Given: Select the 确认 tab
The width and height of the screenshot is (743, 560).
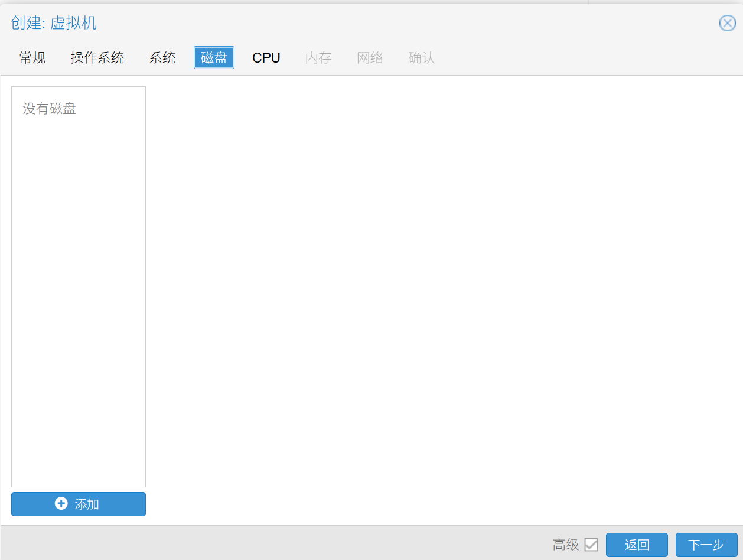Looking at the screenshot, I should pyautogui.click(x=422, y=58).
